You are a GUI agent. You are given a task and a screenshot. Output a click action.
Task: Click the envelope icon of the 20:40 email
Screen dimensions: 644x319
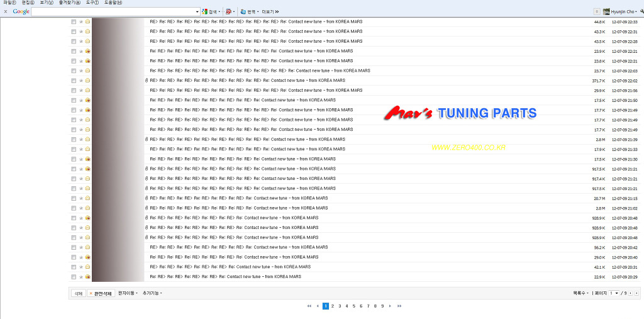[x=87, y=257]
